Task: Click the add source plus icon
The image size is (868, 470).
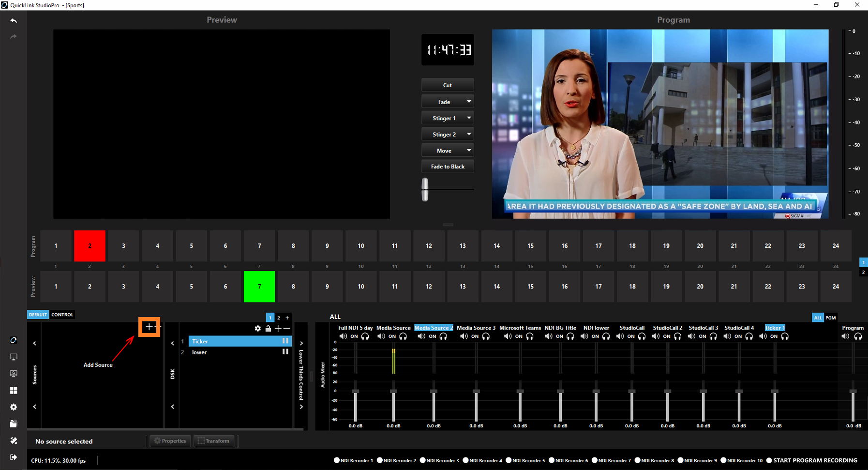Action: [149, 327]
